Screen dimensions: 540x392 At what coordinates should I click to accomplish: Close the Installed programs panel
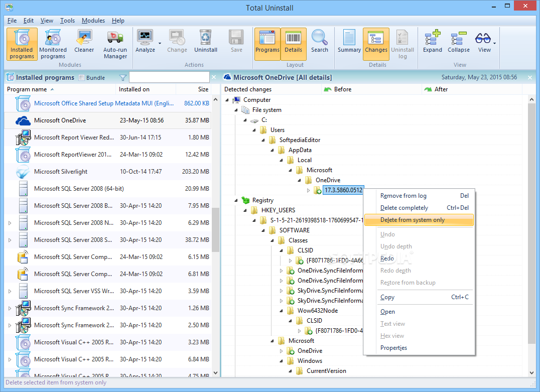click(214, 77)
